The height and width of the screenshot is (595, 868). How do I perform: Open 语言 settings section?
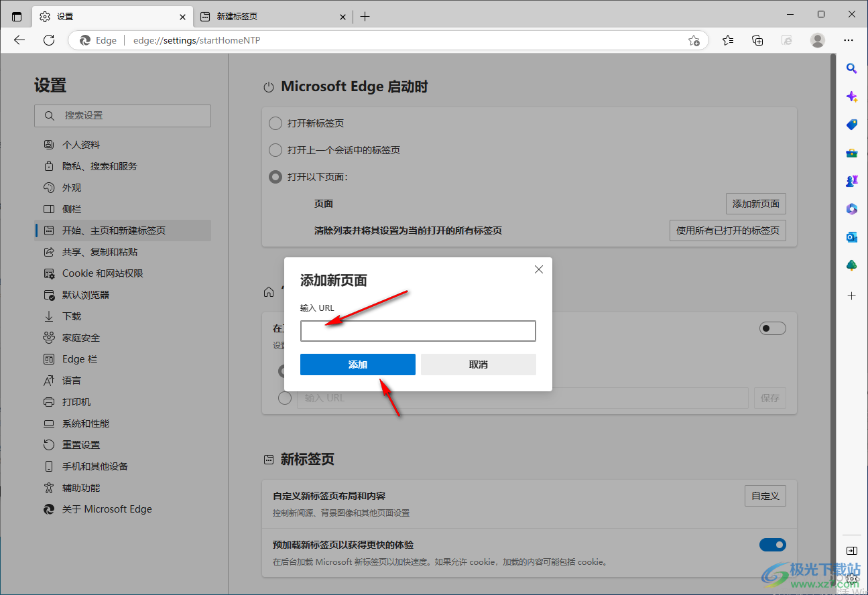(x=123, y=381)
